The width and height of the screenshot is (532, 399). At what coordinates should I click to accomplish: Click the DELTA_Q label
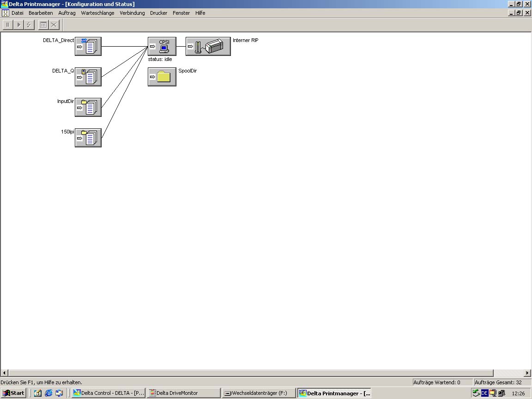click(63, 71)
